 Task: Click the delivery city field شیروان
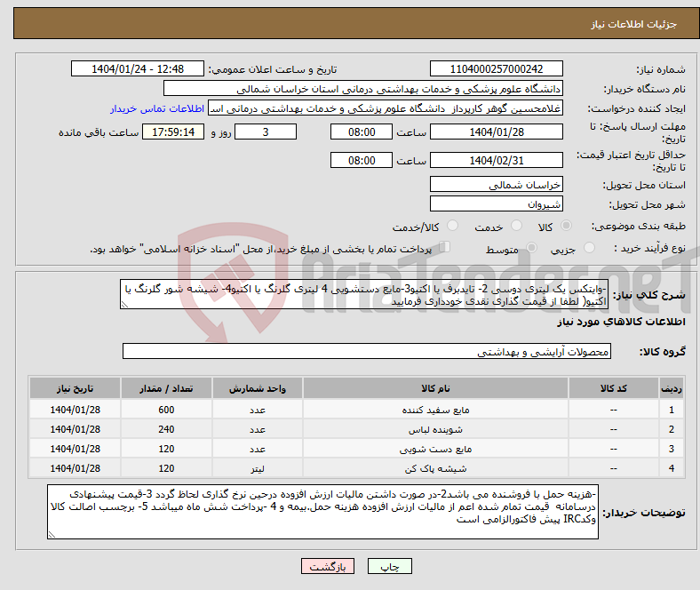(x=496, y=203)
